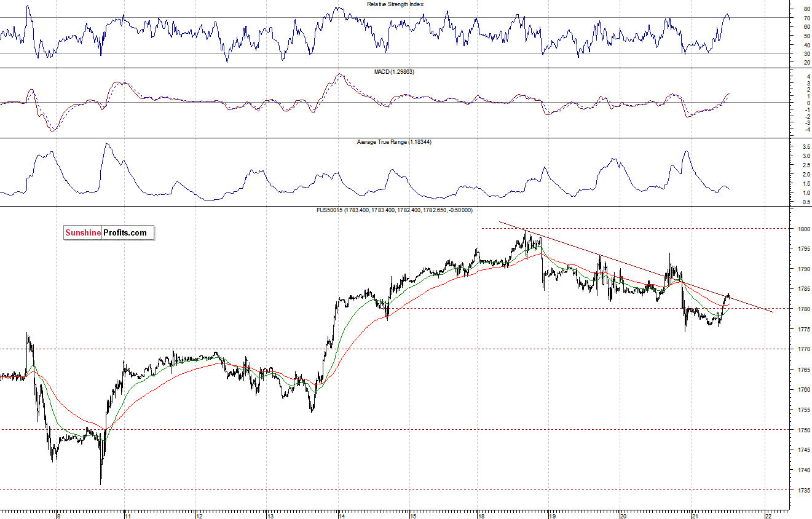Screen dimensions: 812x519
Task: Click the 1790 price axis label
Action: pyautogui.click(x=803, y=269)
